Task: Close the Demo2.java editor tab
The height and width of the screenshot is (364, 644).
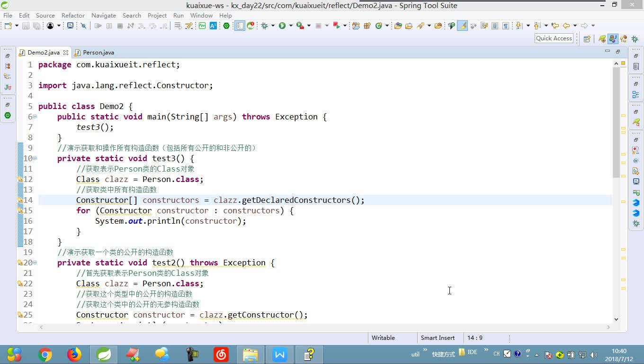Action: click(x=66, y=53)
